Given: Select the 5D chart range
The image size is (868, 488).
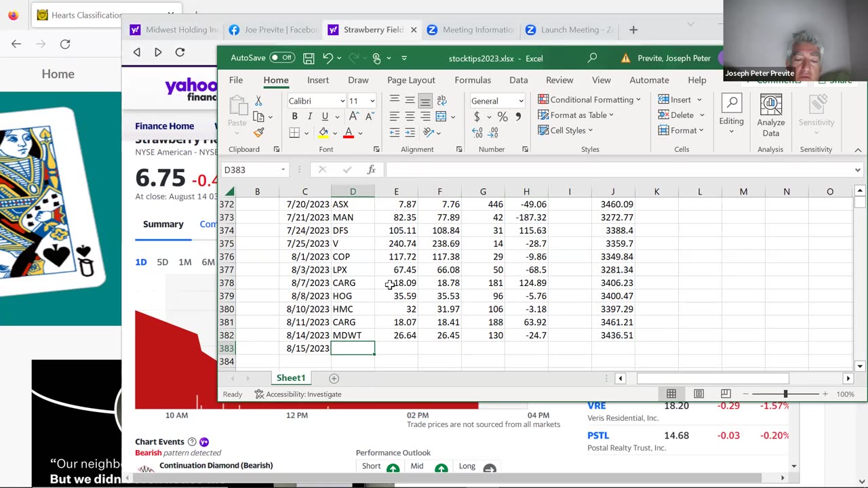Looking at the screenshot, I should pos(163,262).
